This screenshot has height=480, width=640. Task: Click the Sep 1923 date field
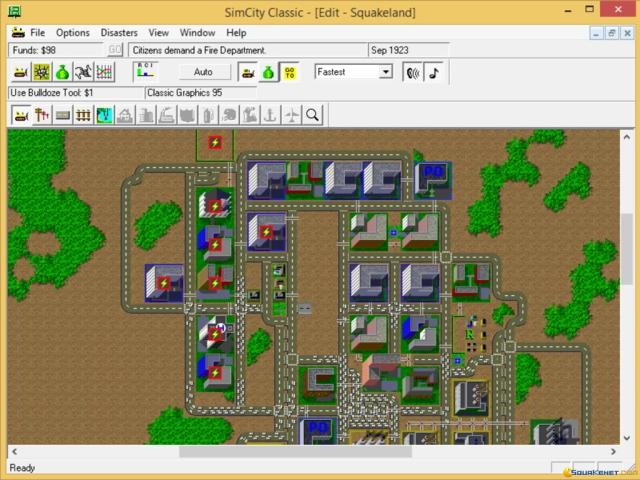(409, 50)
